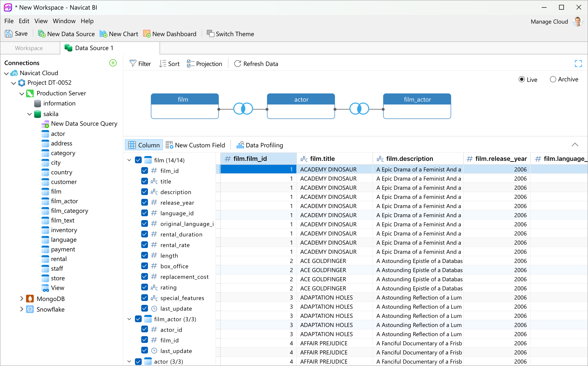Viewport: 588px width, 366px height.
Task: Click the Save toolbar icon
Action: [x=8, y=34]
